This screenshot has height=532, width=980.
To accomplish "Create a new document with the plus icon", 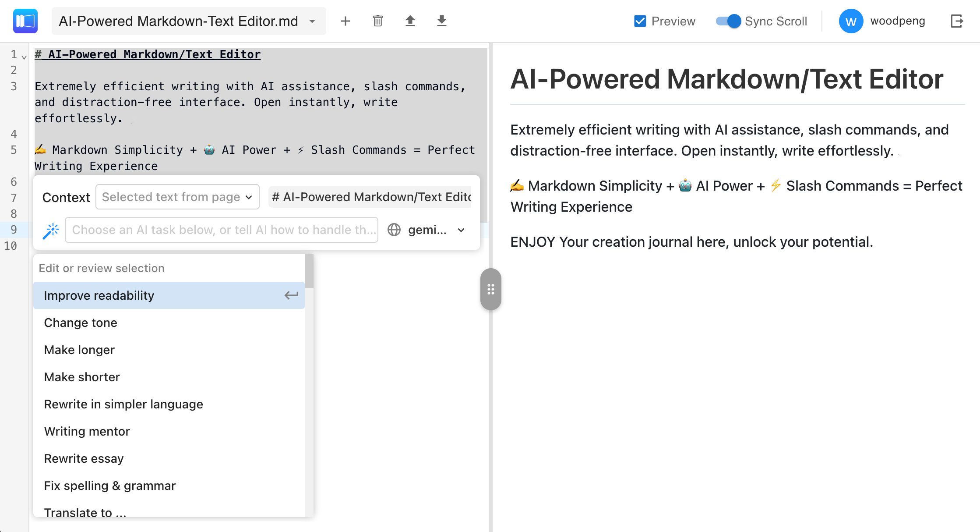I will tap(345, 21).
